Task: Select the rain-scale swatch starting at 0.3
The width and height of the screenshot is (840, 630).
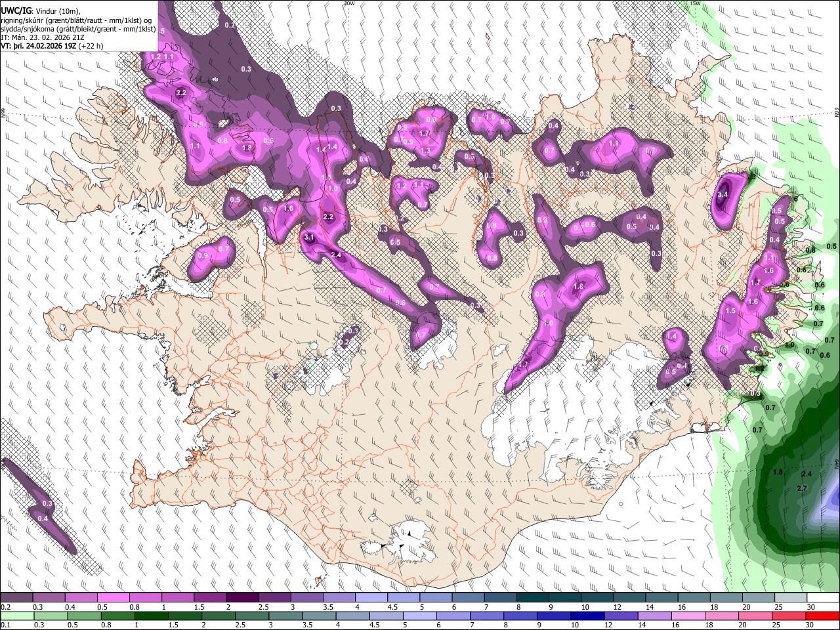Action: tap(51, 616)
